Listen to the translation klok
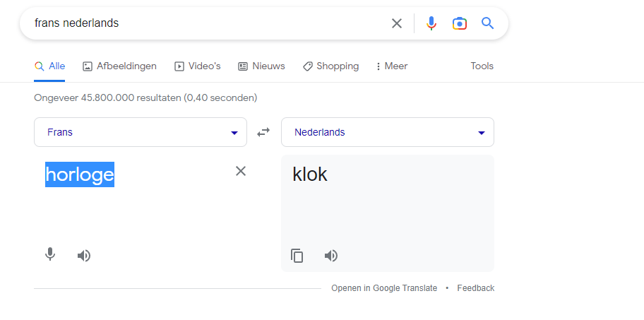This screenshot has width=644, height=320. (331, 256)
